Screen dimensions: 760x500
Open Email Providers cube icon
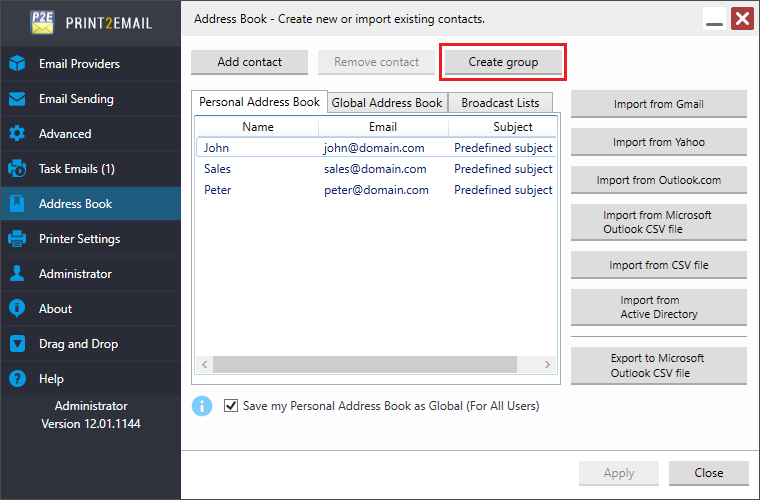(x=17, y=63)
